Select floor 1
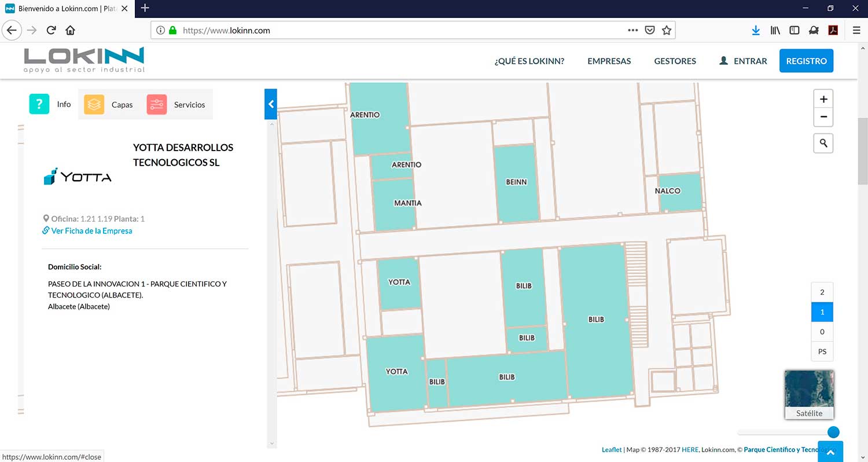The height and width of the screenshot is (462, 868). (822, 312)
